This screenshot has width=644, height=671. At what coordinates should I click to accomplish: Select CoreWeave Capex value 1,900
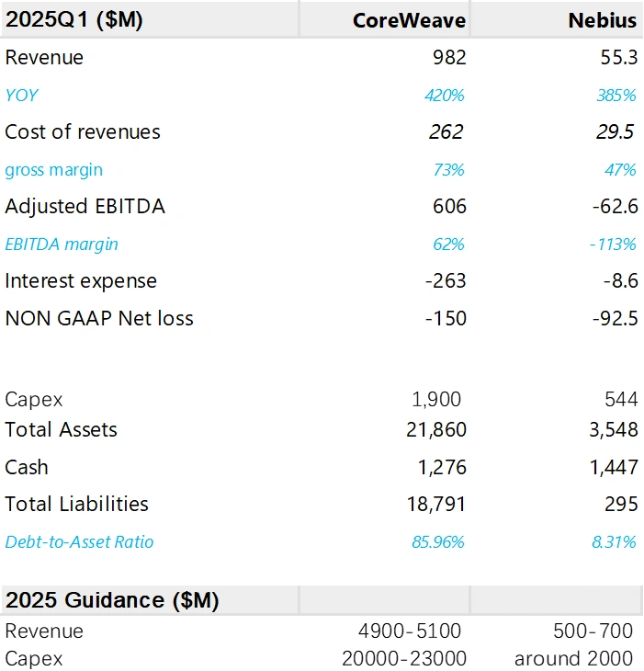coord(436,399)
